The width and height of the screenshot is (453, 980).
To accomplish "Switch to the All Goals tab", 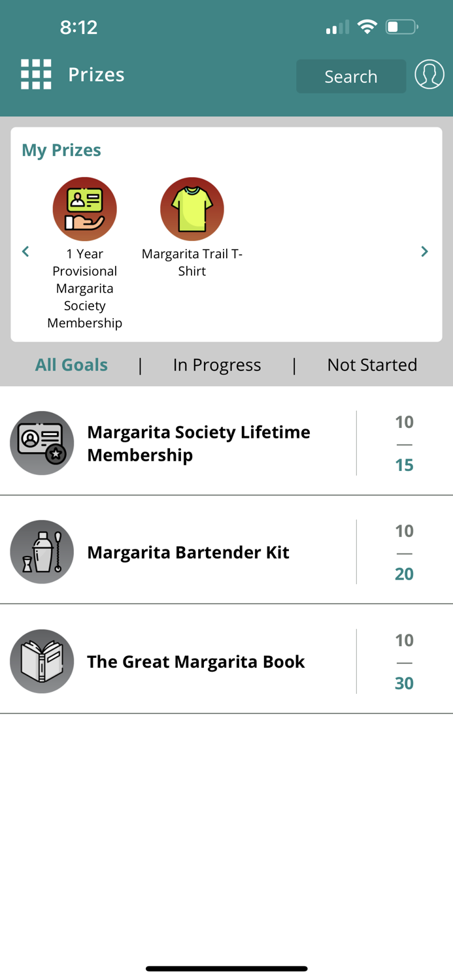I will tap(71, 365).
